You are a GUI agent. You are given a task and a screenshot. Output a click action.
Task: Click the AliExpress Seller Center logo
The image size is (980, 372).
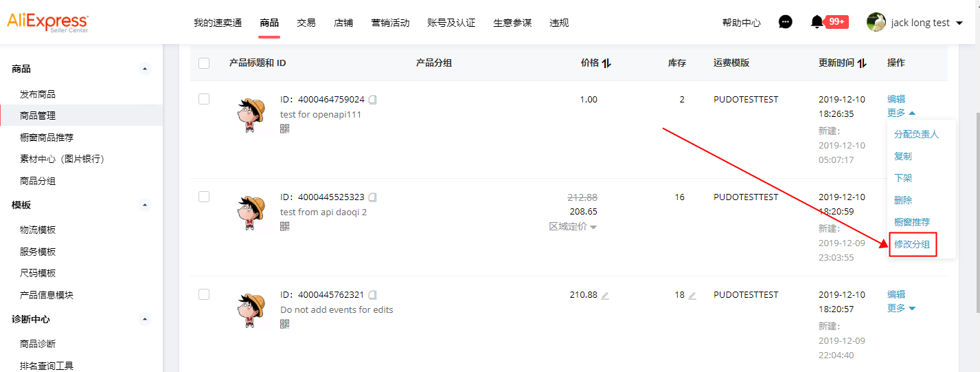coord(47,23)
